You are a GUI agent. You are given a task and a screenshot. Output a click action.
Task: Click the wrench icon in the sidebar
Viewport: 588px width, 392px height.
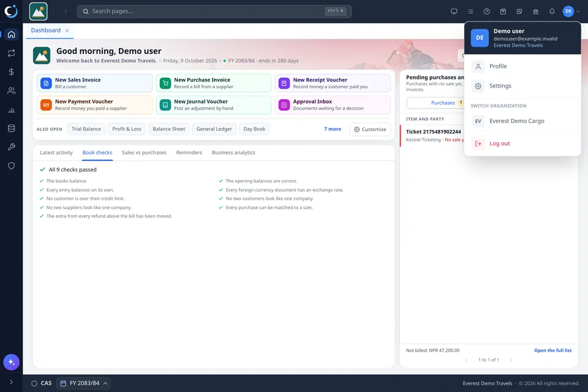tap(11, 147)
